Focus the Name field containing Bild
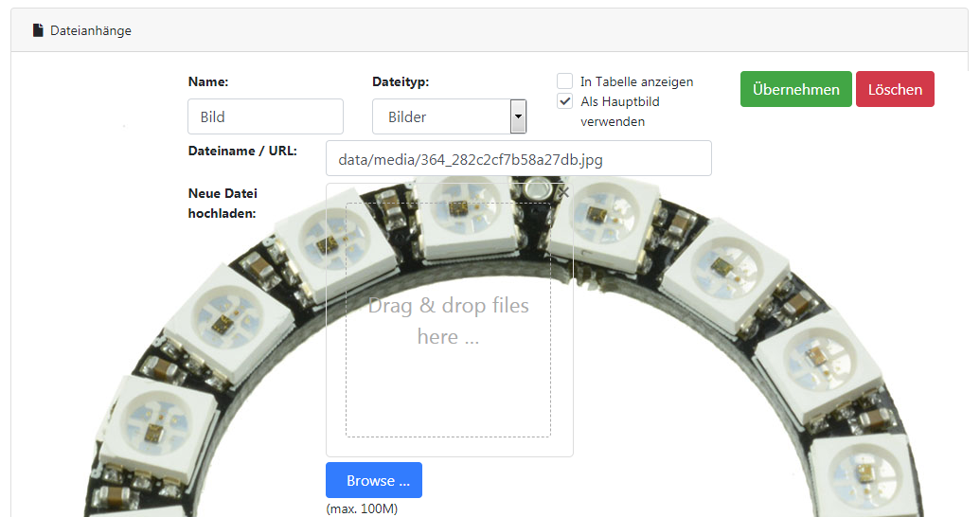 (265, 116)
